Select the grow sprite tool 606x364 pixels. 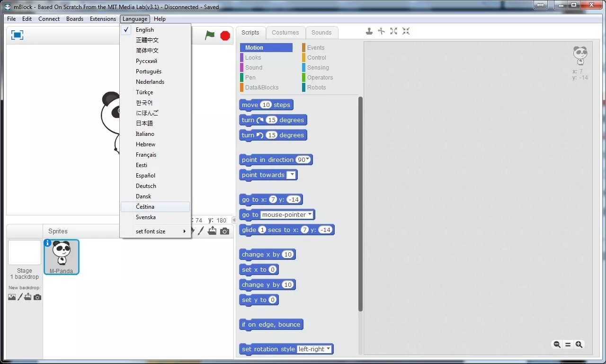pyautogui.click(x=393, y=31)
